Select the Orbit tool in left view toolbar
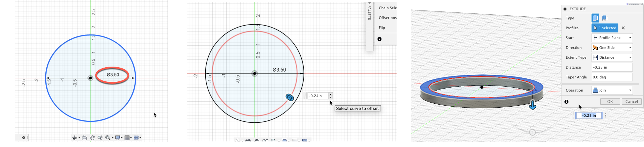Viewport: 644px width, 147px height. click(x=75, y=138)
